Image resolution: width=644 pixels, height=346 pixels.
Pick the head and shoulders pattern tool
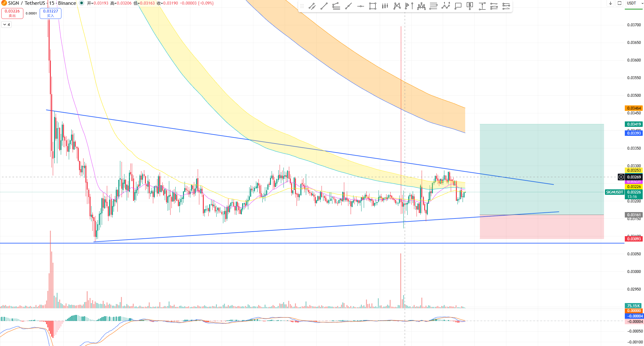tap(421, 6)
